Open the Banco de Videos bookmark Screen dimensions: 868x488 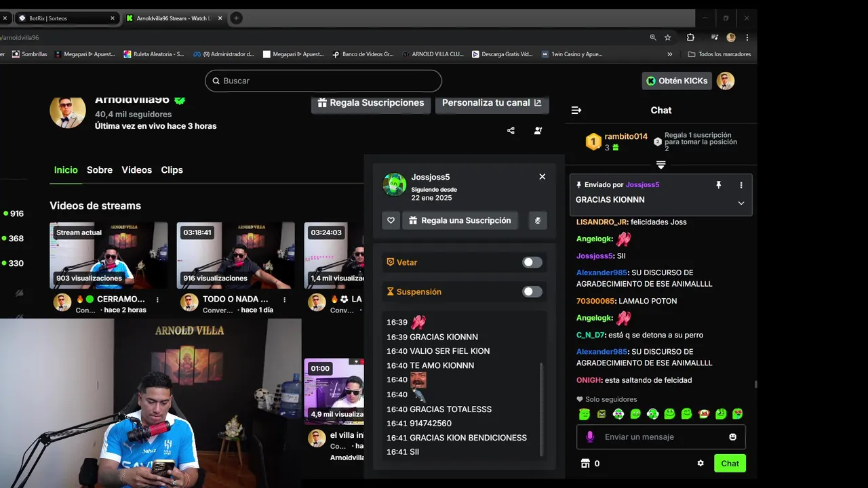coord(363,54)
